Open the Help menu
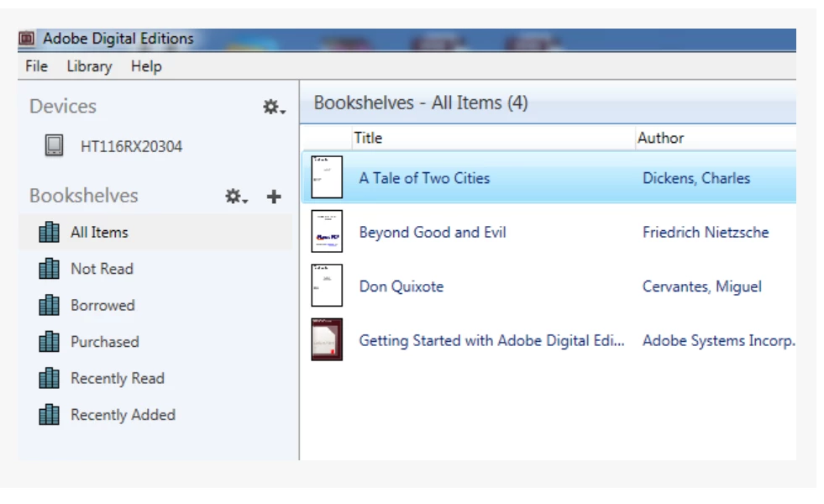Image resolution: width=824 pixels, height=504 pixels. pos(146,66)
